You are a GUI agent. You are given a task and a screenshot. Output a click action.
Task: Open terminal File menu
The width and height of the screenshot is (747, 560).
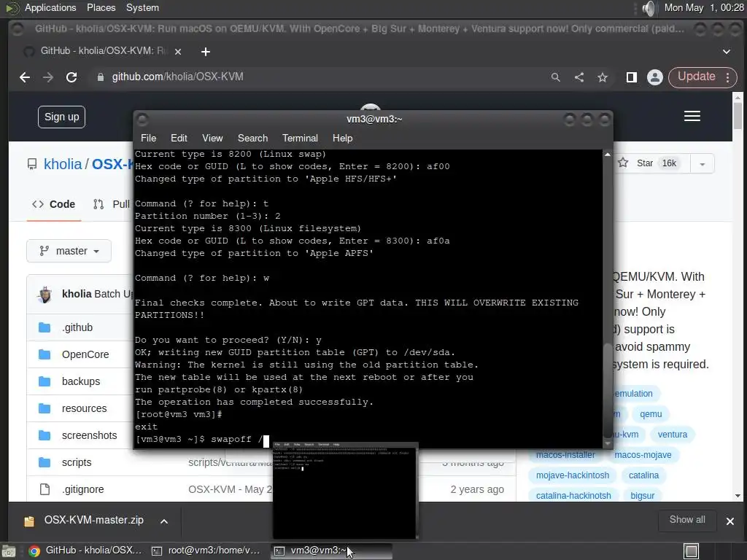pos(148,138)
